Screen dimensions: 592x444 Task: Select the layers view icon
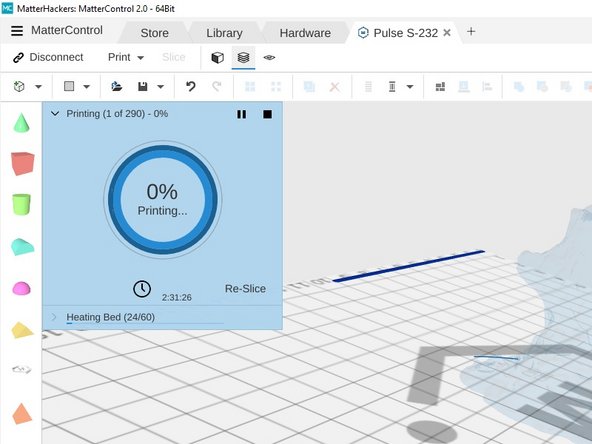click(244, 57)
